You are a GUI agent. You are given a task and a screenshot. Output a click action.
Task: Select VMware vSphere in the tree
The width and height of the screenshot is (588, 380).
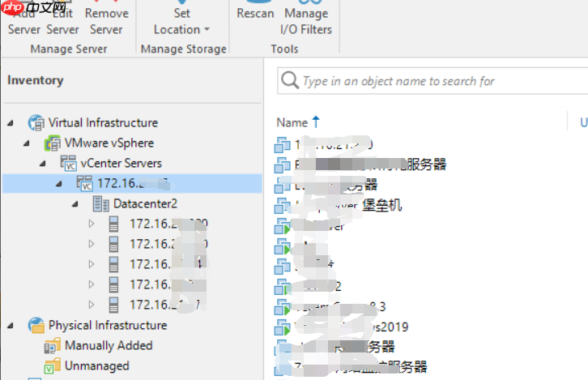[109, 143]
